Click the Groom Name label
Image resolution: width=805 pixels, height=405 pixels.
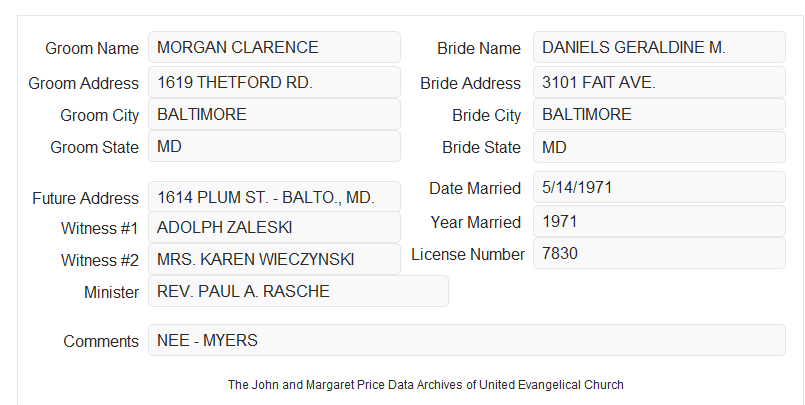pos(92,48)
